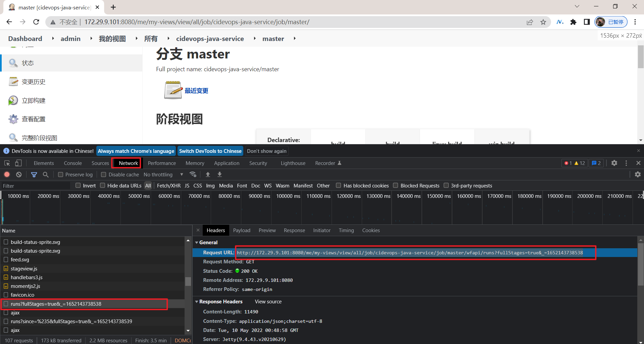Import HAR file with upload arrow
This screenshot has width=644, height=344.
coord(208,174)
